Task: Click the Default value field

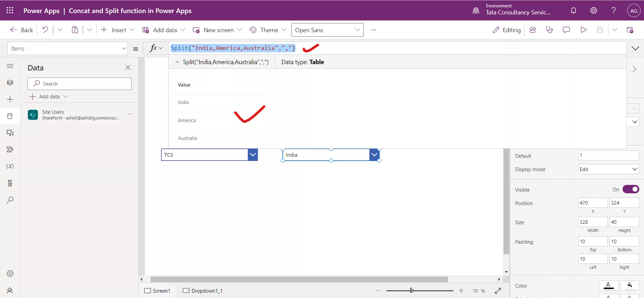Action: (608, 155)
